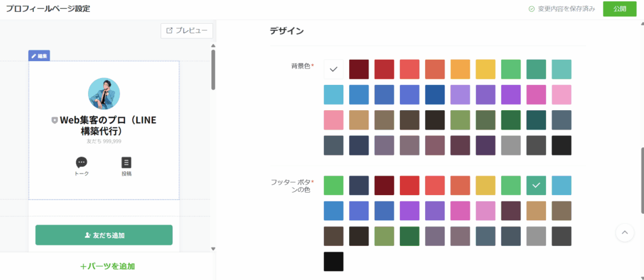Viewport: 644px width, 280px height.
Task: Click the Posts (投稿) document icon
Action: (x=126, y=162)
